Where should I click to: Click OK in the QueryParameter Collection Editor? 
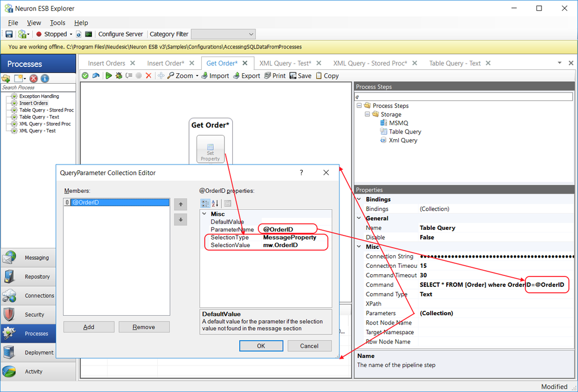tap(261, 346)
